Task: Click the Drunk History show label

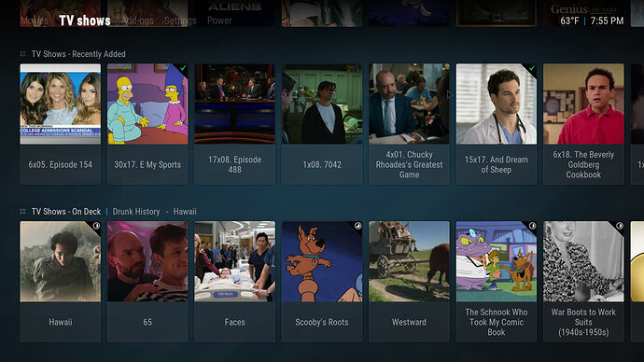Action: click(136, 212)
